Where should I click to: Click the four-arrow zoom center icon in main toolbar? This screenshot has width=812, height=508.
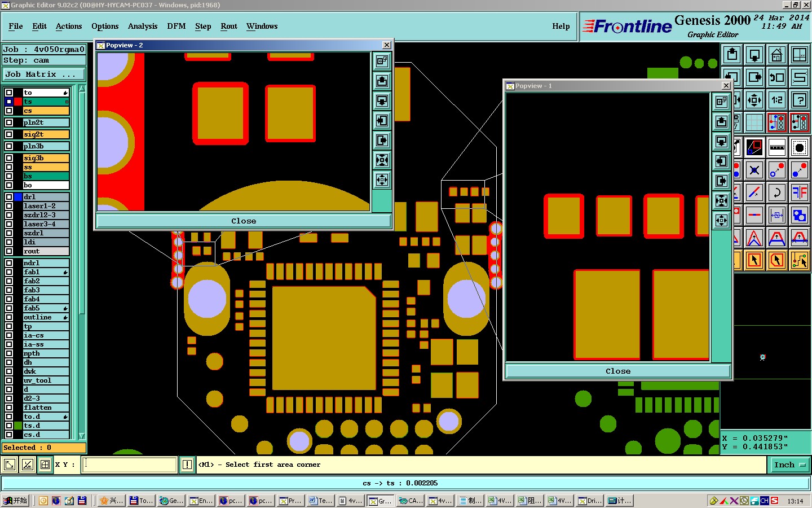coord(754,100)
